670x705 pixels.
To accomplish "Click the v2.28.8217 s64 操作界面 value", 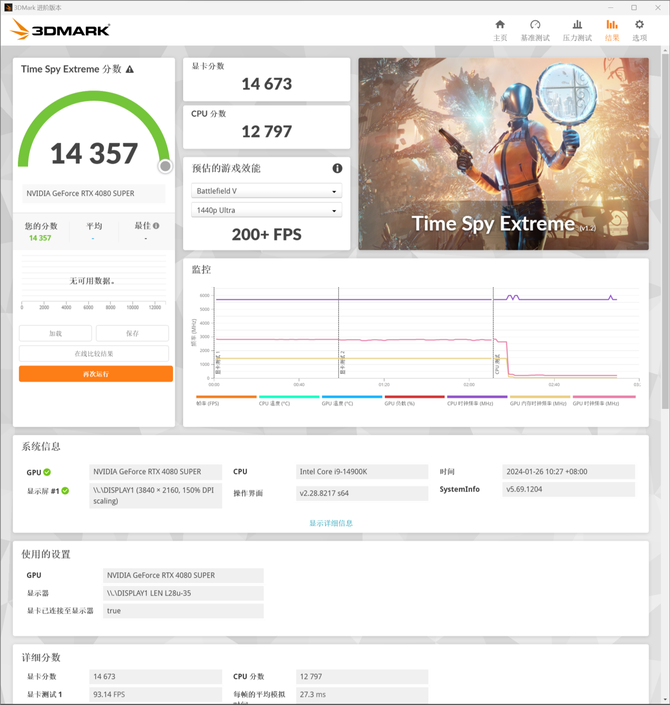I will pos(362,493).
